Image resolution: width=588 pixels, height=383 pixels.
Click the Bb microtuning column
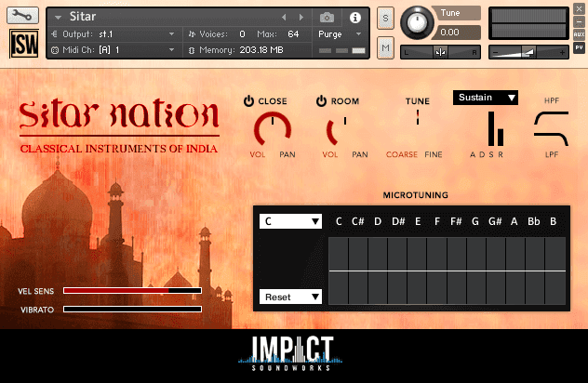coord(535,271)
